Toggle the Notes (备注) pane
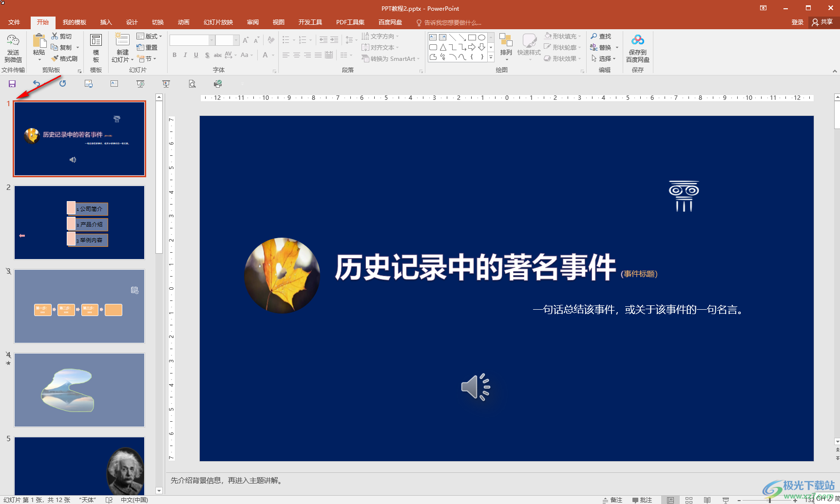This screenshot has height=504, width=840. click(x=612, y=500)
